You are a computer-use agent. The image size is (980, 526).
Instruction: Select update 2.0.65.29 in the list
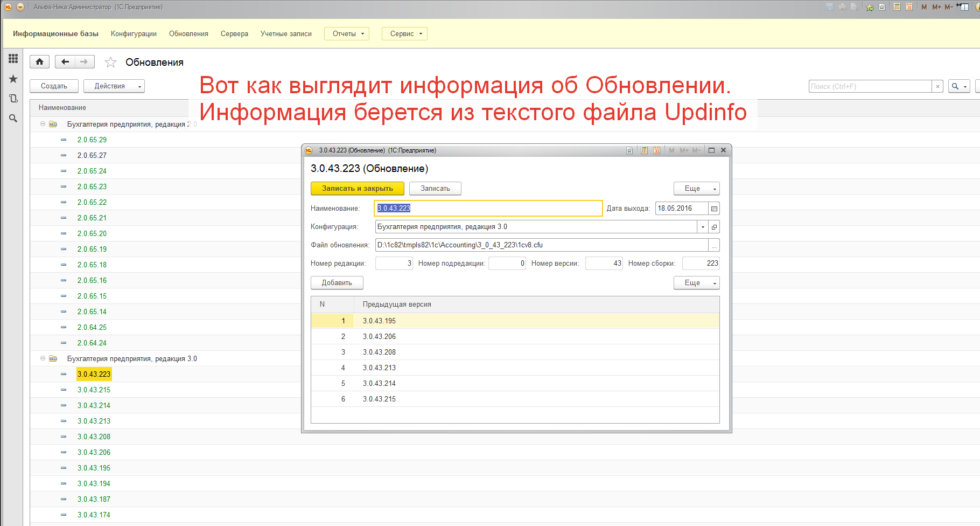(x=92, y=140)
